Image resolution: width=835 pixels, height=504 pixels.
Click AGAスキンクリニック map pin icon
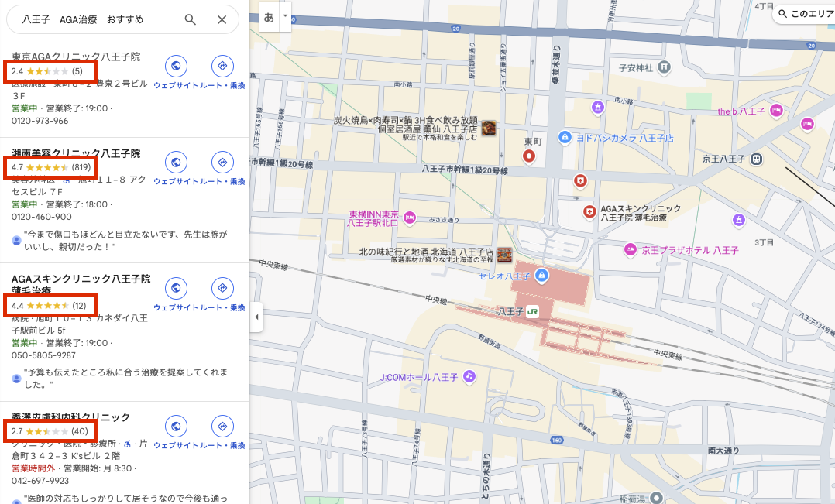click(589, 212)
